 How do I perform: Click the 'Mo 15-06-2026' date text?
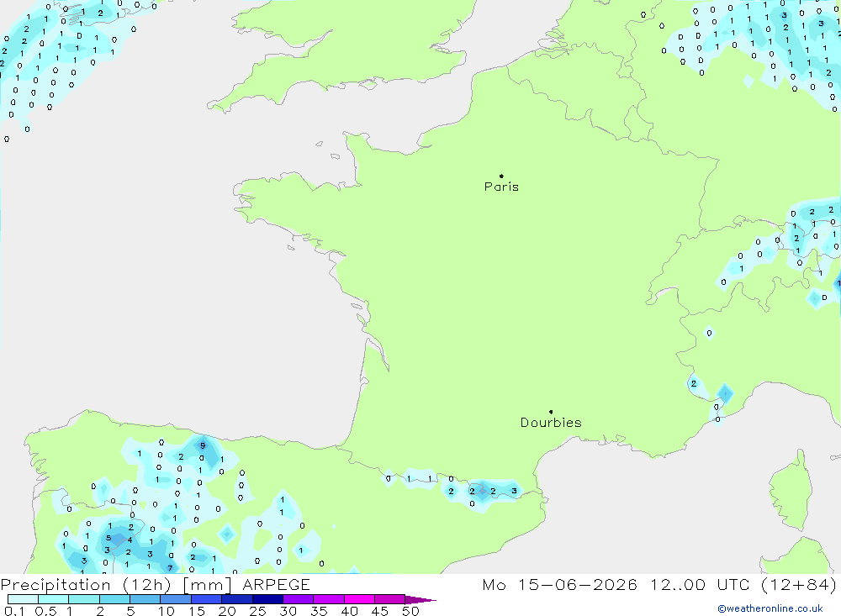coord(560,585)
